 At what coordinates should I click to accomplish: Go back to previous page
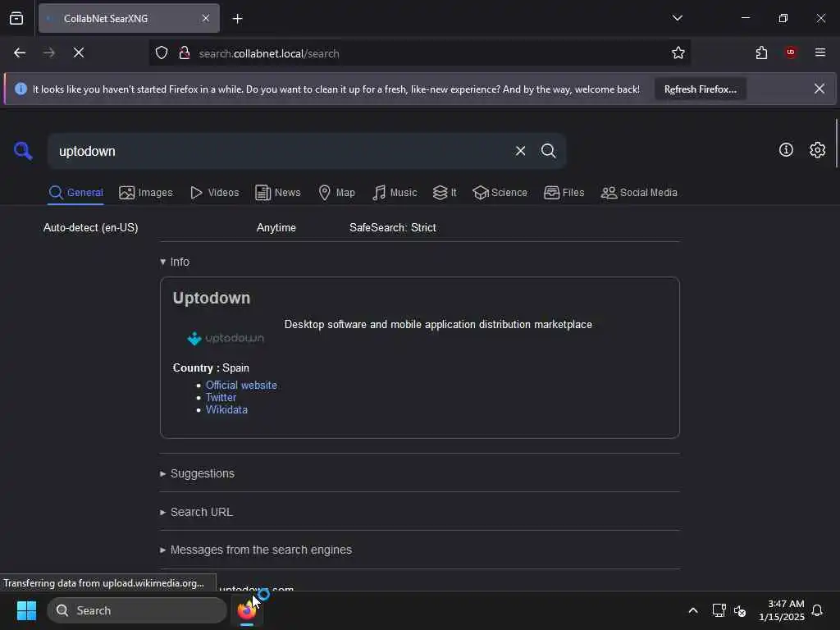[x=20, y=53]
